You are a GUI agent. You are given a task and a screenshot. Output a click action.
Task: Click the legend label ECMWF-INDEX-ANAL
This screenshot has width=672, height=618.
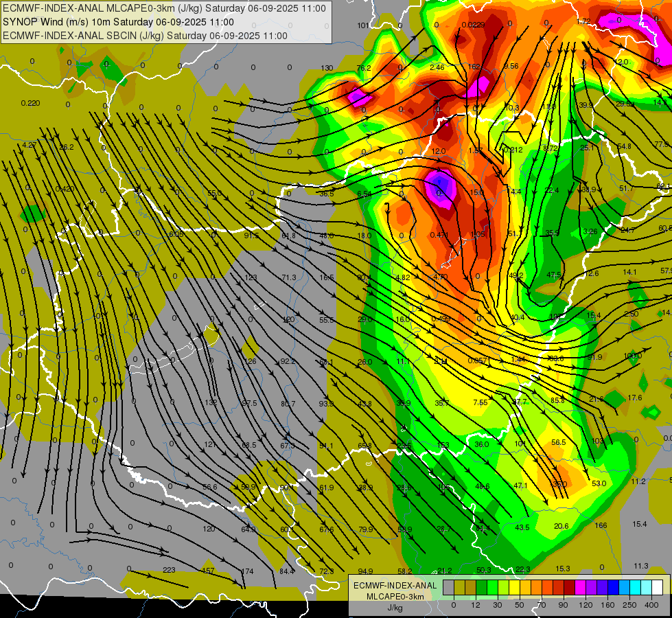[x=395, y=586]
